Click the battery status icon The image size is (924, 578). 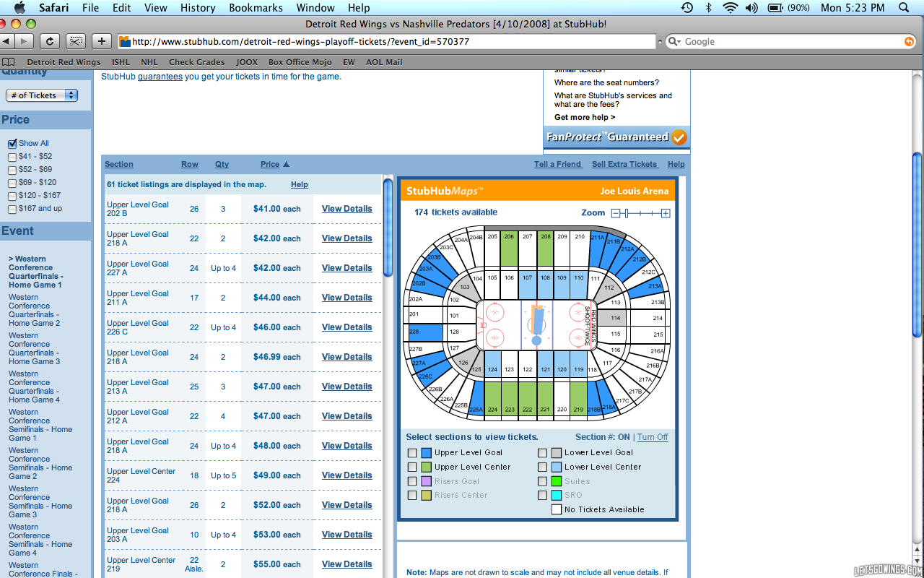click(x=775, y=8)
